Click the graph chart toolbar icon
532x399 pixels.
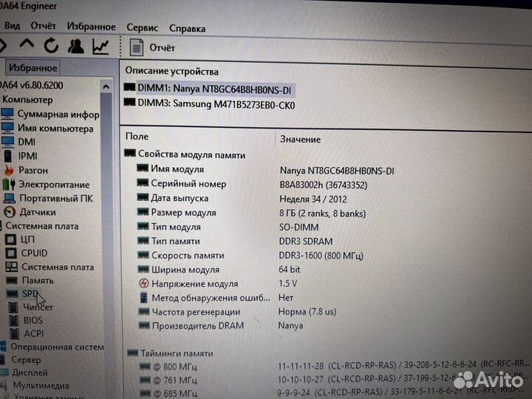click(x=100, y=47)
